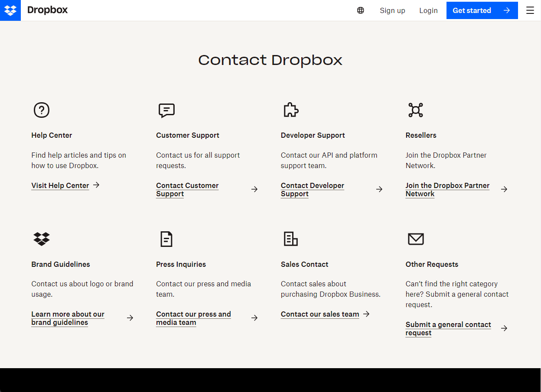Viewport: 541px width, 392px height.
Task: Click the arrow beside Visit Help Center
Action: point(96,185)
